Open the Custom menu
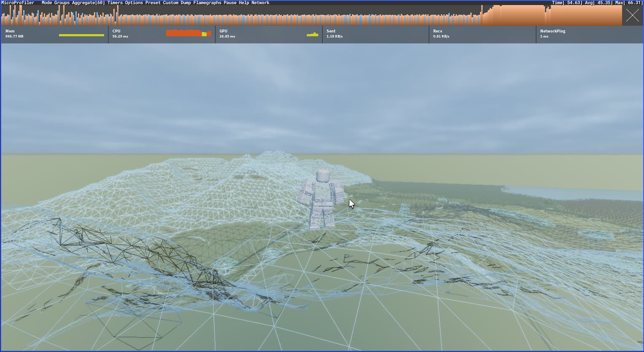This screenshot has height=352, width=644. pyautogui.click(x=171, y=3)
